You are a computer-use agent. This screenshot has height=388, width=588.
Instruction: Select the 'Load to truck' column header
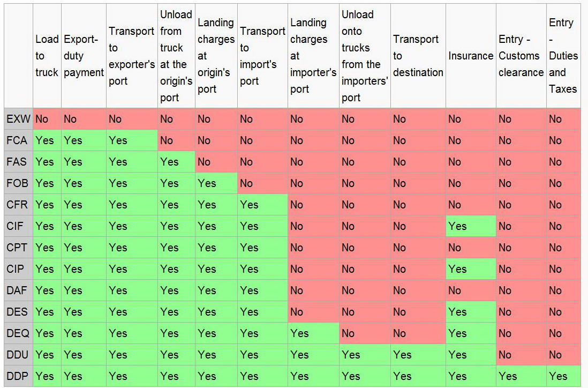pos(47,56)
